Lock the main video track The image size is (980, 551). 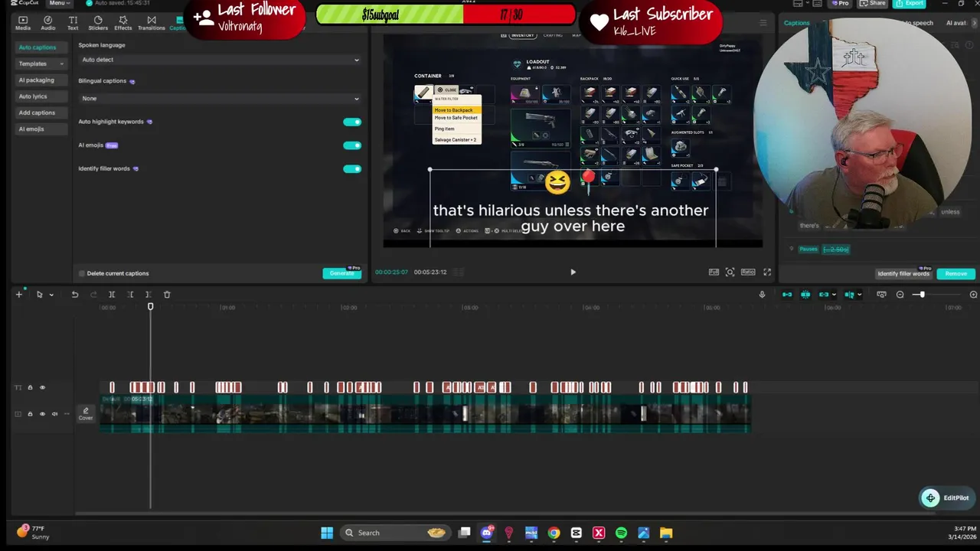tap(31, 414)
